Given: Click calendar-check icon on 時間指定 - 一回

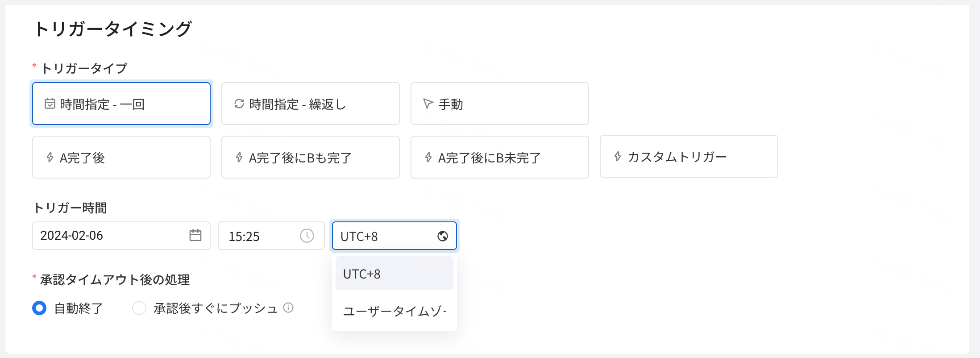Looking at the screenshot, I should point(50,104).
